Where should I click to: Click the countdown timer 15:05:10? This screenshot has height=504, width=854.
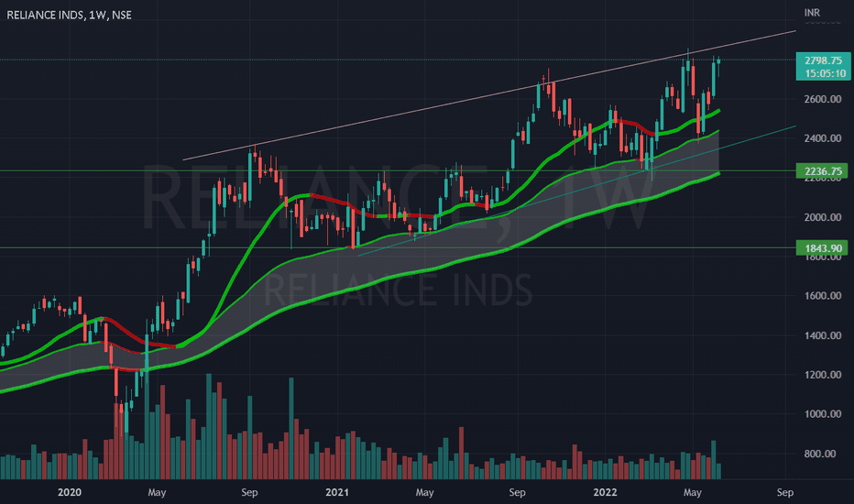pyautogui.click(x=825, y=73)
